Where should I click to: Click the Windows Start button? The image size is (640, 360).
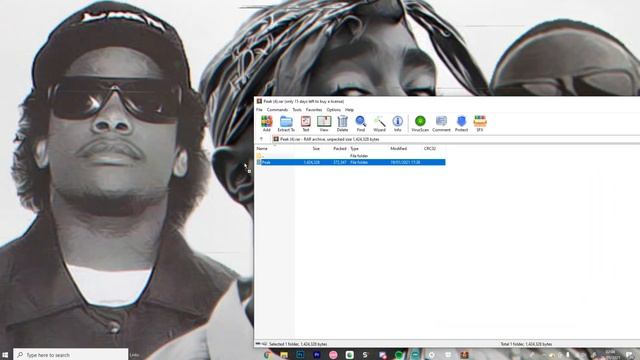point(5,355)
